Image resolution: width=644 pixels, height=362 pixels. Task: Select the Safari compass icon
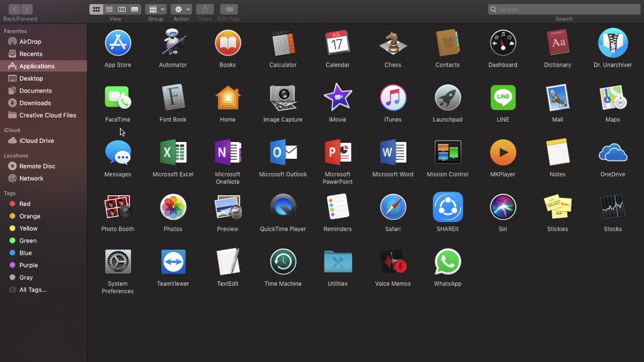click(x=393, y=207)
